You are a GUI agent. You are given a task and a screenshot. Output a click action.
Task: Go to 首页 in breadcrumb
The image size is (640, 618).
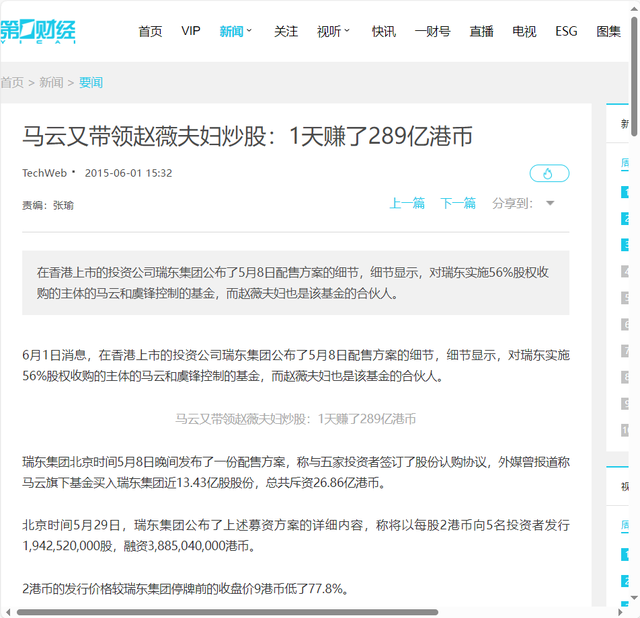(12, 82)
